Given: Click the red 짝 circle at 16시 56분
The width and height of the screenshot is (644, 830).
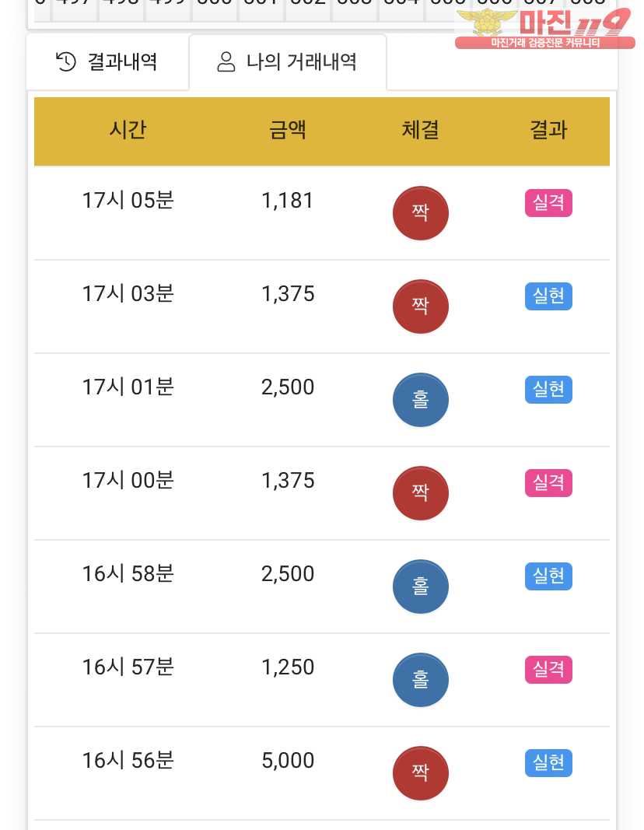Looking at the screenshot, I should coord(421,773).
